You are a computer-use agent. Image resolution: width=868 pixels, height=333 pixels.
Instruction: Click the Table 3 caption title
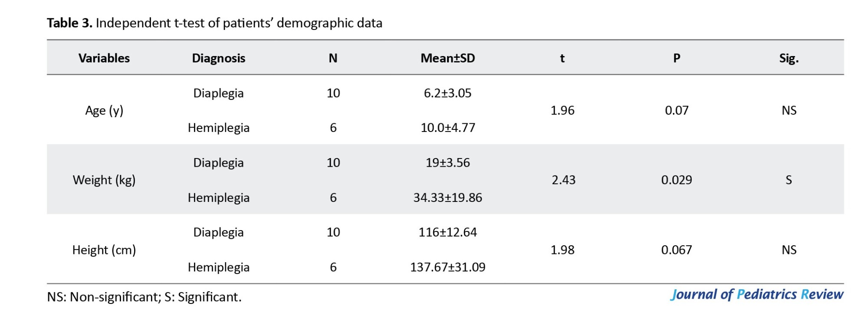[214, 23]
